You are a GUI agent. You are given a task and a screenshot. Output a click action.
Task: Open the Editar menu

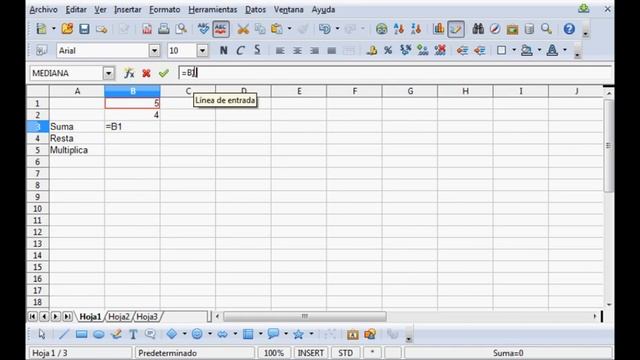point(76,9)
